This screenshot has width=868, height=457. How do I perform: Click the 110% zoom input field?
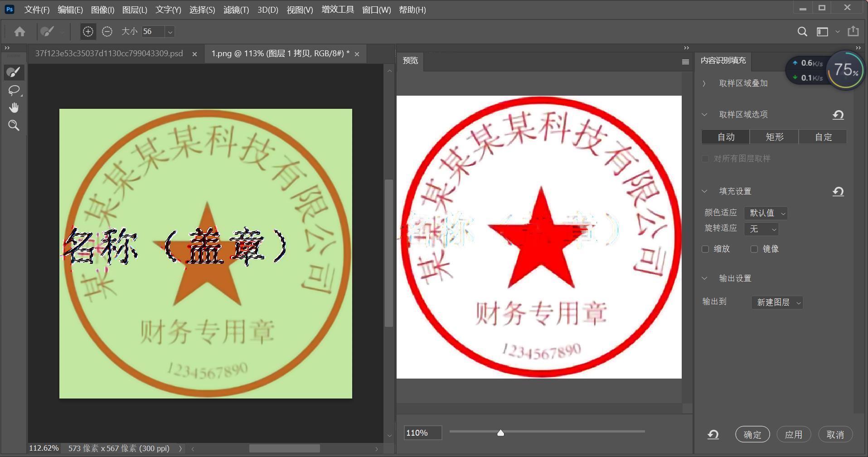point(422,433)
